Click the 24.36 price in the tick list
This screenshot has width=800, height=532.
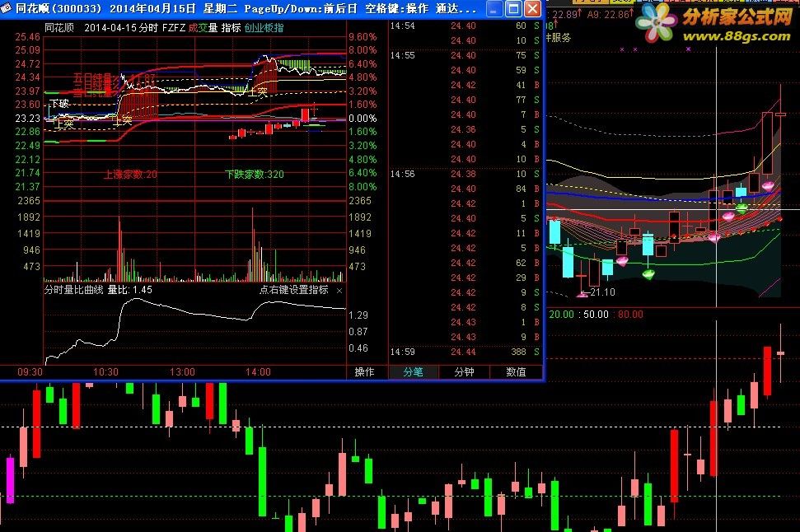point(463,129)
